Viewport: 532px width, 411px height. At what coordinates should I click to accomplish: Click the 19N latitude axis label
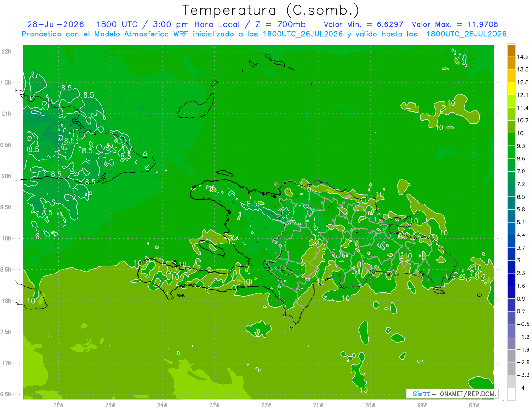(x=7, y=239)
